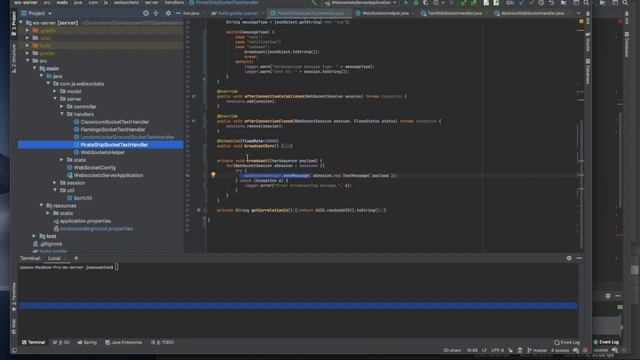
Task: Click the override gutter icon beside afterConnectionClosed
Action: point(194,121)
